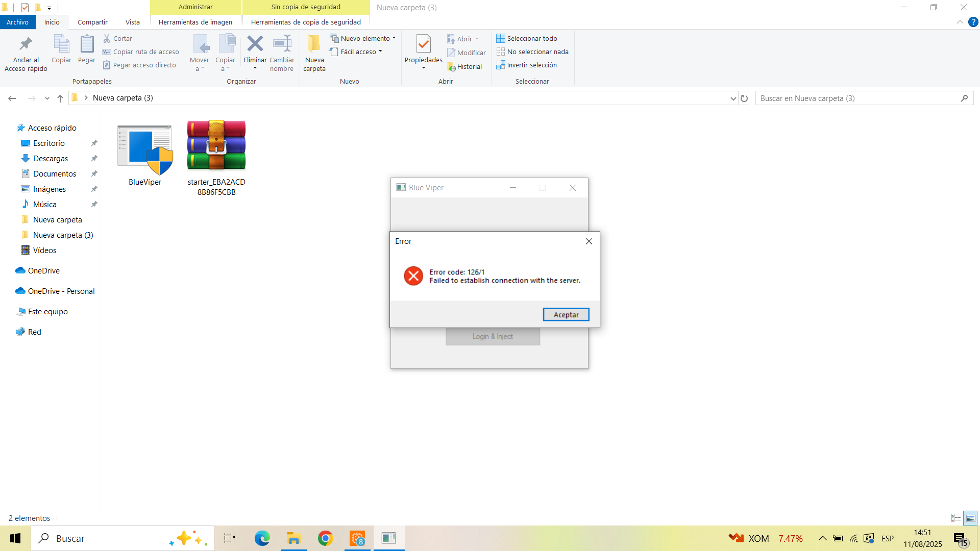Select the BlueViper application file

pyautogui.click(x=145, y=149)
